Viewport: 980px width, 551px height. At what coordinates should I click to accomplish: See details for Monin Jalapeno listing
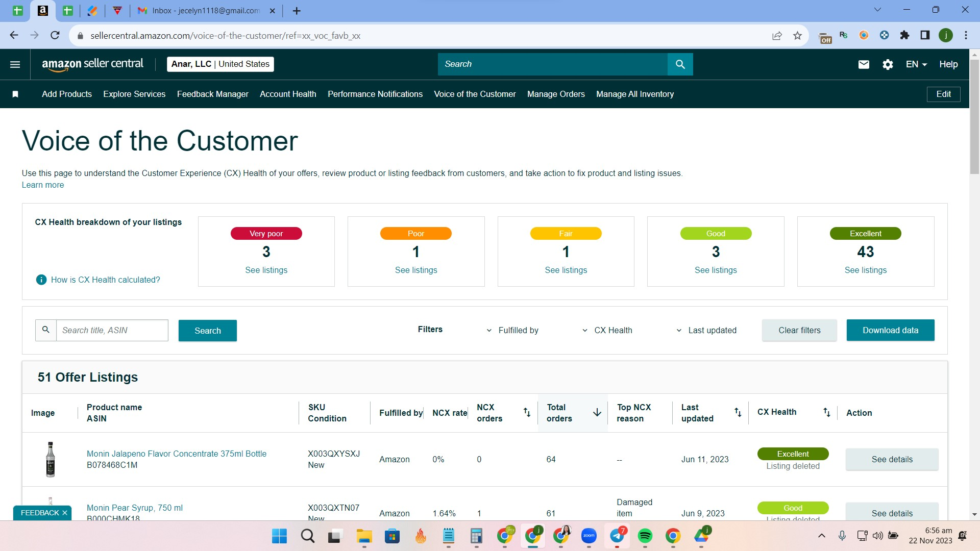(892, 459)
